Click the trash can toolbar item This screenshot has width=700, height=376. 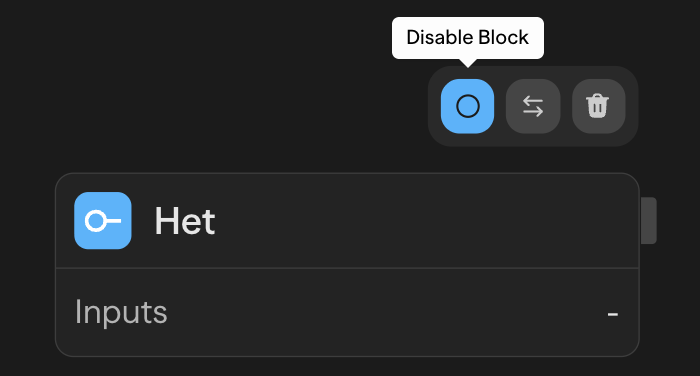click(598, 106)
